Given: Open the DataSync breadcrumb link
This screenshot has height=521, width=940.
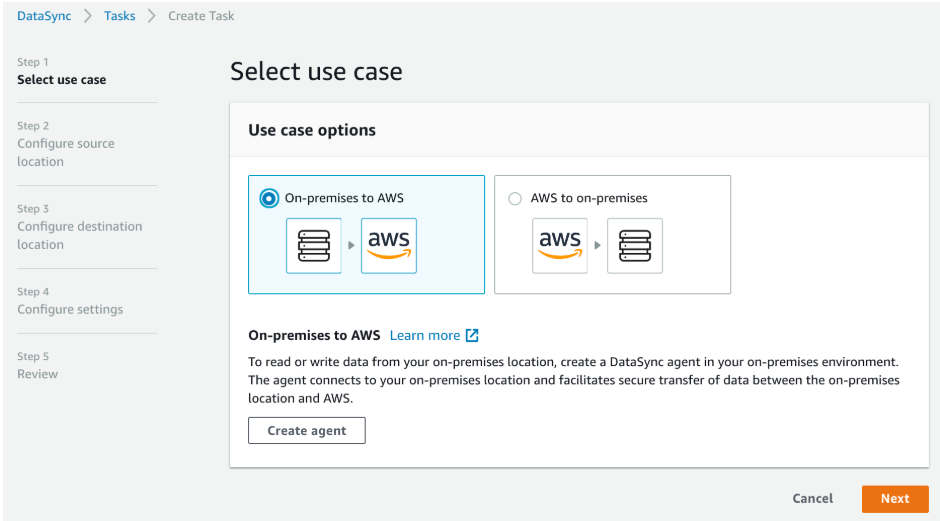Looking at the screenshot, I should click(44, 16).
